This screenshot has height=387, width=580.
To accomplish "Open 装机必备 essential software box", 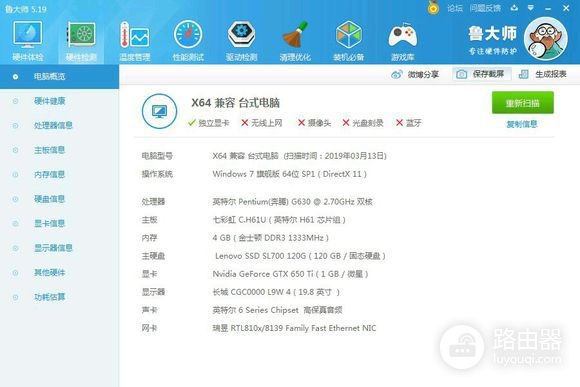I will (x=348, y=41).
